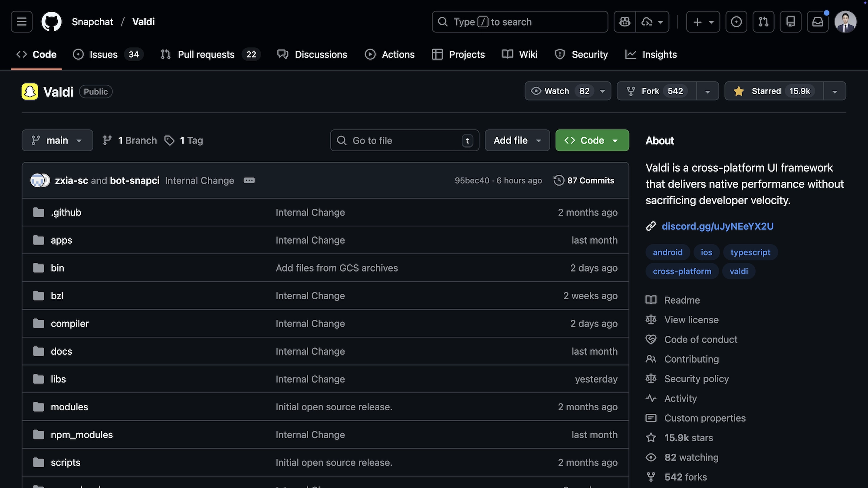Click the pull requests header icon
This screenshot has height=488, width=868.
coord(763,22)
